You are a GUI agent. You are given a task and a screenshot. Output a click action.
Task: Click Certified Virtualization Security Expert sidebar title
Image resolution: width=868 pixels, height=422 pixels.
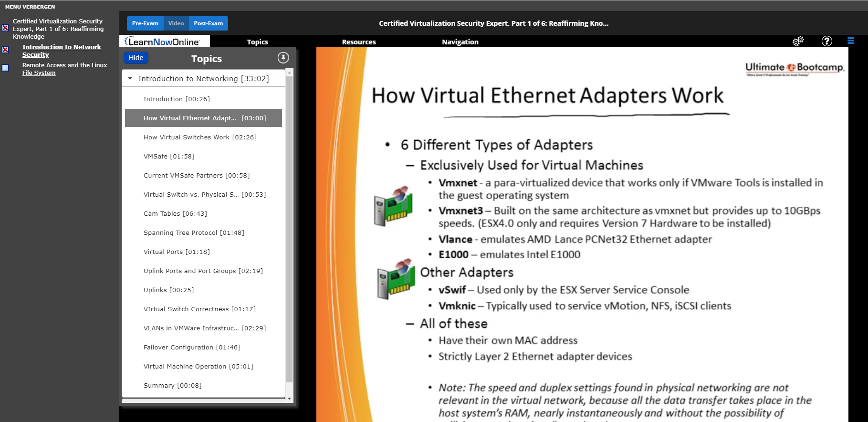[x=58, y=29]
